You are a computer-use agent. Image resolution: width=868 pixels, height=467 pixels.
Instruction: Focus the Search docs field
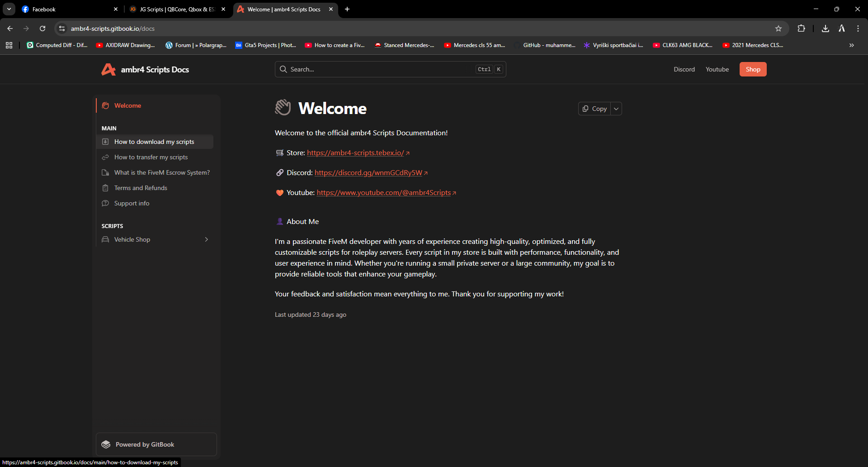pyautogui.click(x=390, y=69)
